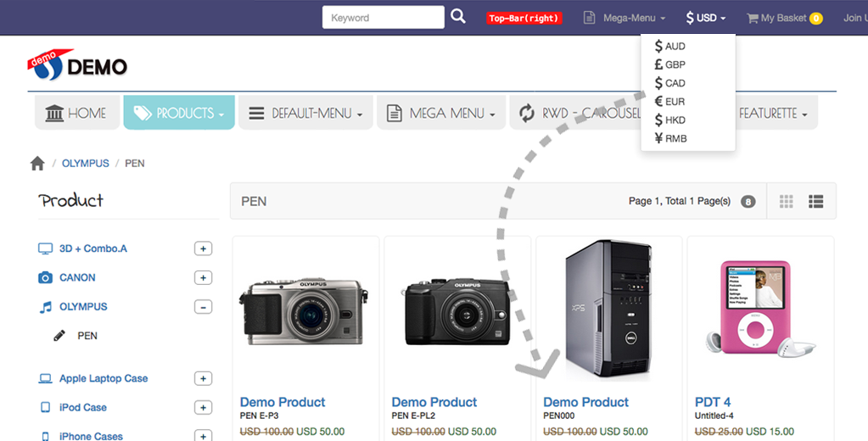Open Demo Product titled PEN000
The width and height of the screenshot is (868, 441).
tap(585, 402)
